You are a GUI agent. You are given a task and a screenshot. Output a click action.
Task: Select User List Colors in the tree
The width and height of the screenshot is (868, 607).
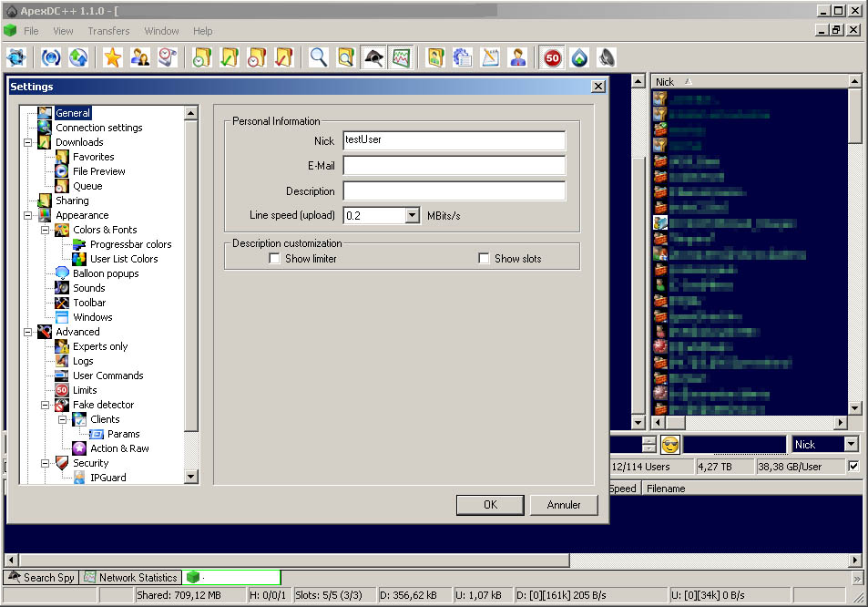pos(124,259)
